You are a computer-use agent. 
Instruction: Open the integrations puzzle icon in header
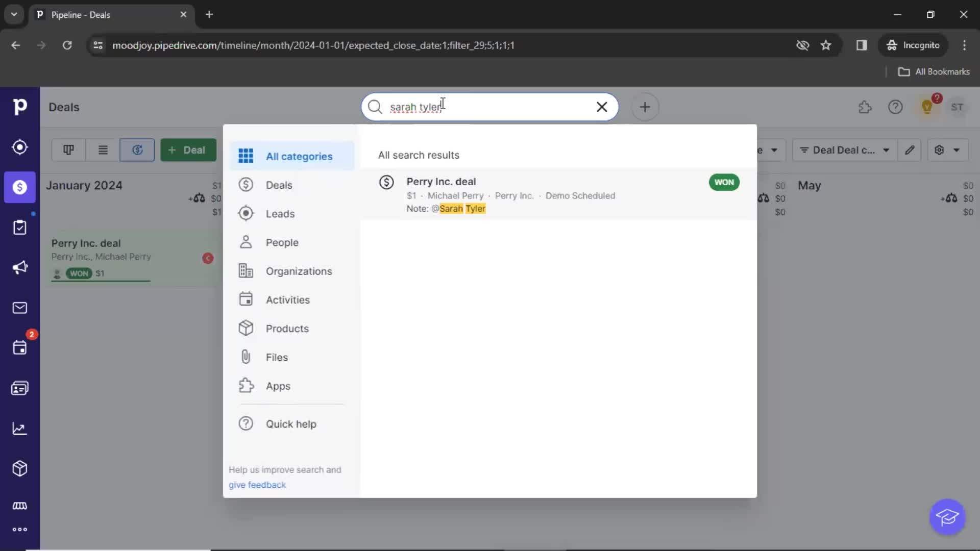(x=865, y=107)
